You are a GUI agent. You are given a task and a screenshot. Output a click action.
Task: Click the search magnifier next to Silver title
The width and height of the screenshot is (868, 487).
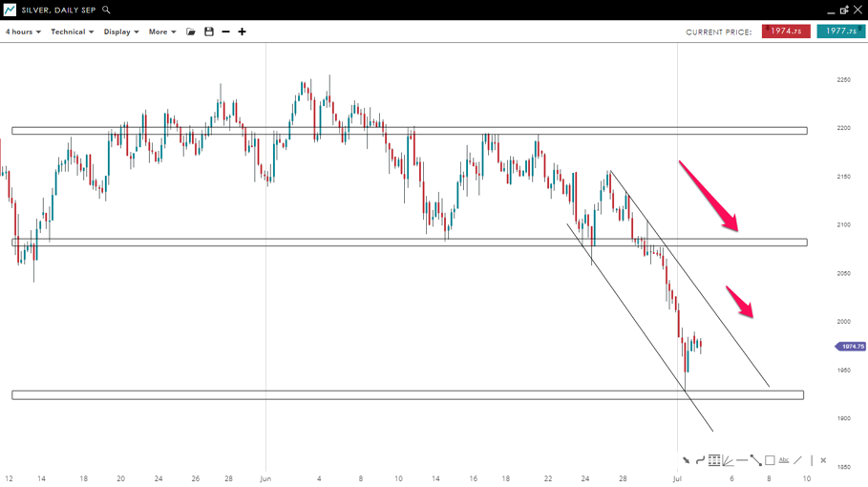pyautogui.click(x=106, y=11)
